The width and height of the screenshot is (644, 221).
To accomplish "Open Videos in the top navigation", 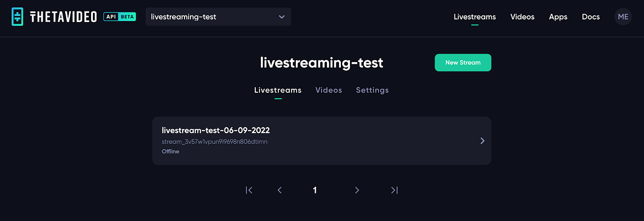I will click(x=523, y=17).
